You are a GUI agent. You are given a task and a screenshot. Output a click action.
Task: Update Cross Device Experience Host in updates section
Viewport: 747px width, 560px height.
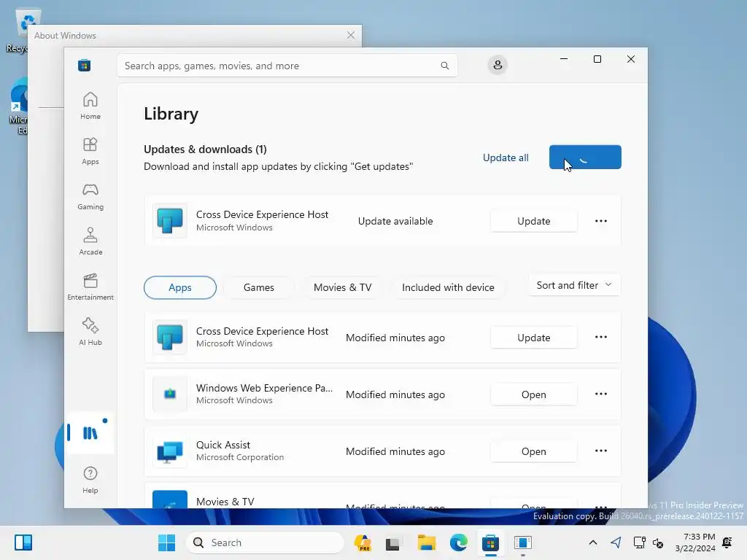click(533, 221)
